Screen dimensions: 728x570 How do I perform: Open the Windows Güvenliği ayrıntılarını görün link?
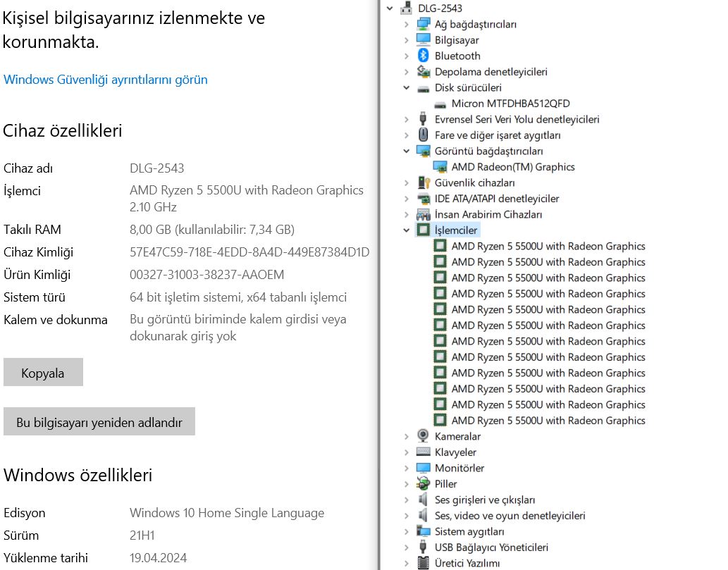pos(106,80)
